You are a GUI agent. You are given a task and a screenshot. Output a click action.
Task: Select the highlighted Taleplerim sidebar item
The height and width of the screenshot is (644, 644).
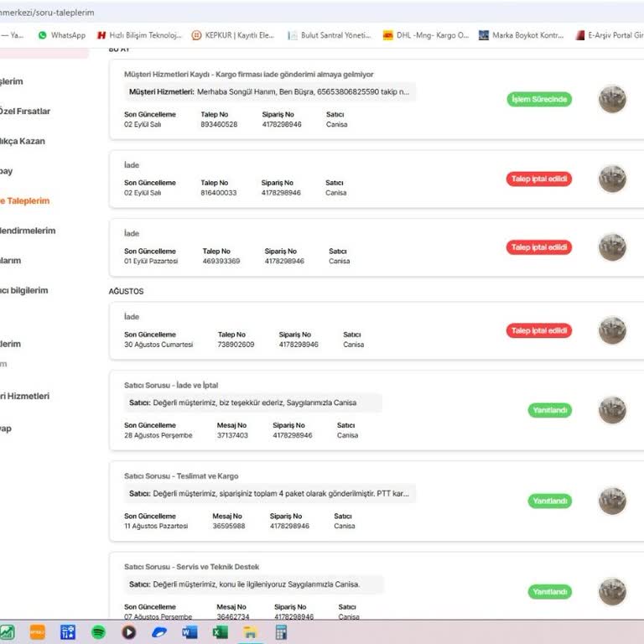(x=25, y=201)
